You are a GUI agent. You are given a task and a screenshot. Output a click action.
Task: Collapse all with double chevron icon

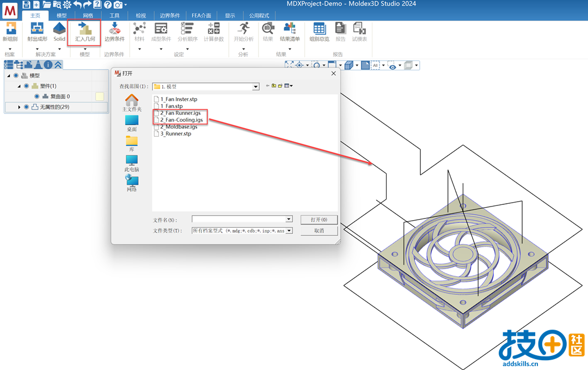point(58,64)
